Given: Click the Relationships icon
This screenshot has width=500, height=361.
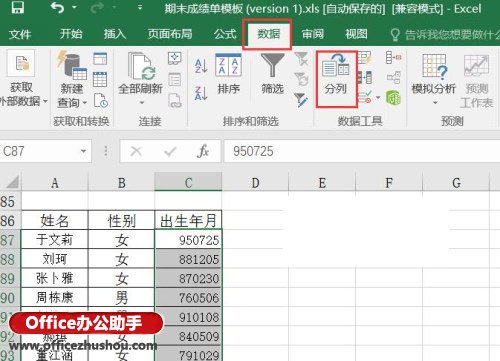Looking at the screenshot, I should coord(393,78).
